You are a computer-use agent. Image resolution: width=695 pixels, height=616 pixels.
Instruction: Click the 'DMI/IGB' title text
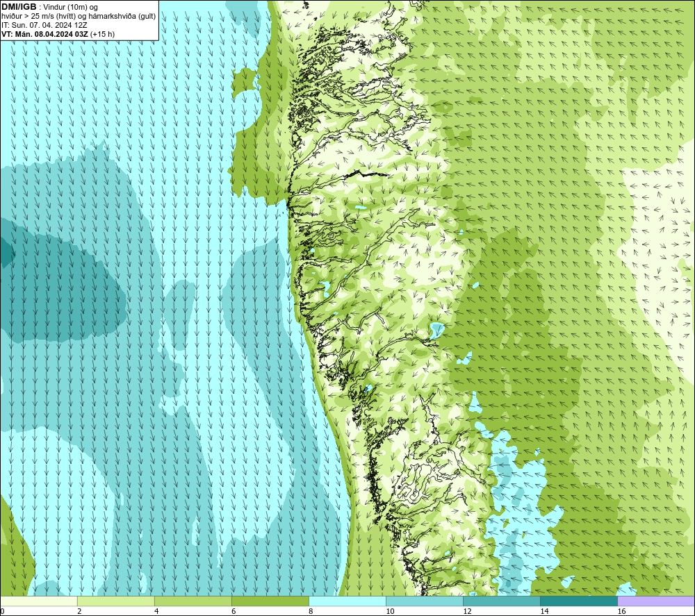(x=19, y=7)
